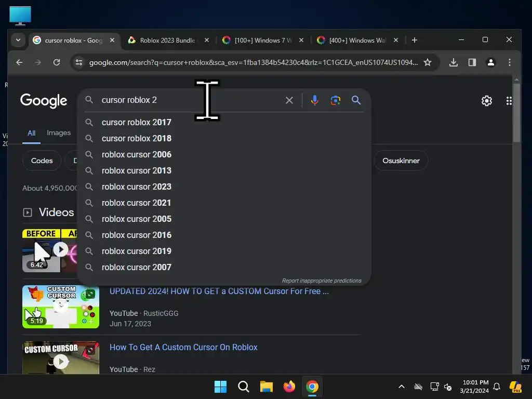Toggle Chrome side panel
532x399 pixels.
coord(472,62)
